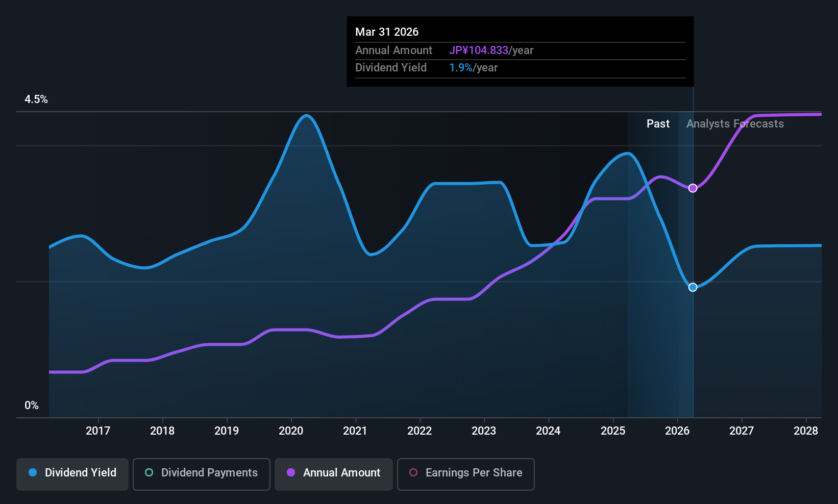Click the JP¥104.833 annual amount in tooltip

479,51
